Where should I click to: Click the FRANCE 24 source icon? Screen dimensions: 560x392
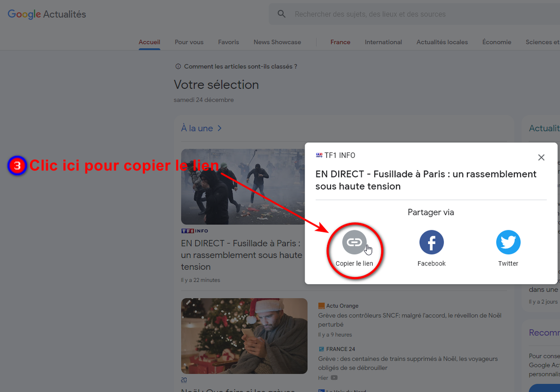click(321, 349)
